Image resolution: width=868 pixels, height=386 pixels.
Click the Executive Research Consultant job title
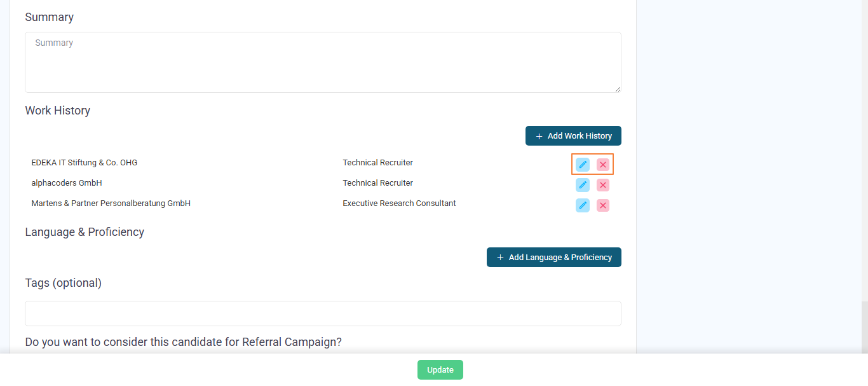pyautogui.click(x=399, y=203)
